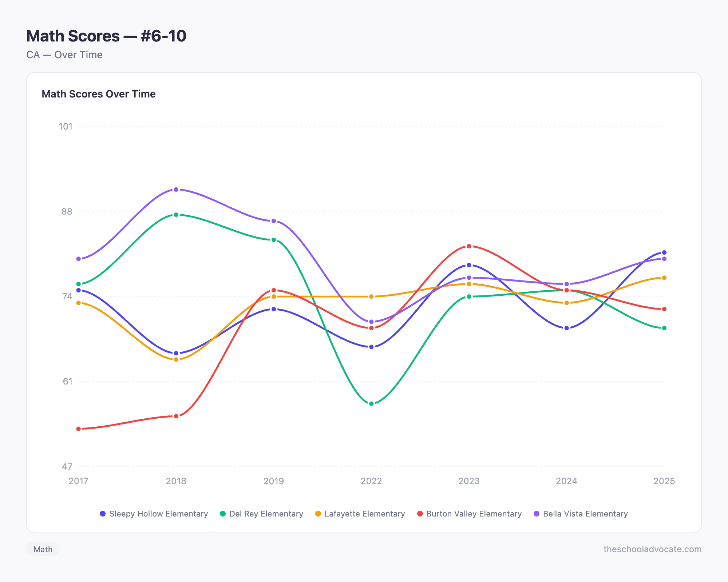728x582 pixels.
Task: Click the red Burton Valley legend dot
Action: pos(420,514)
